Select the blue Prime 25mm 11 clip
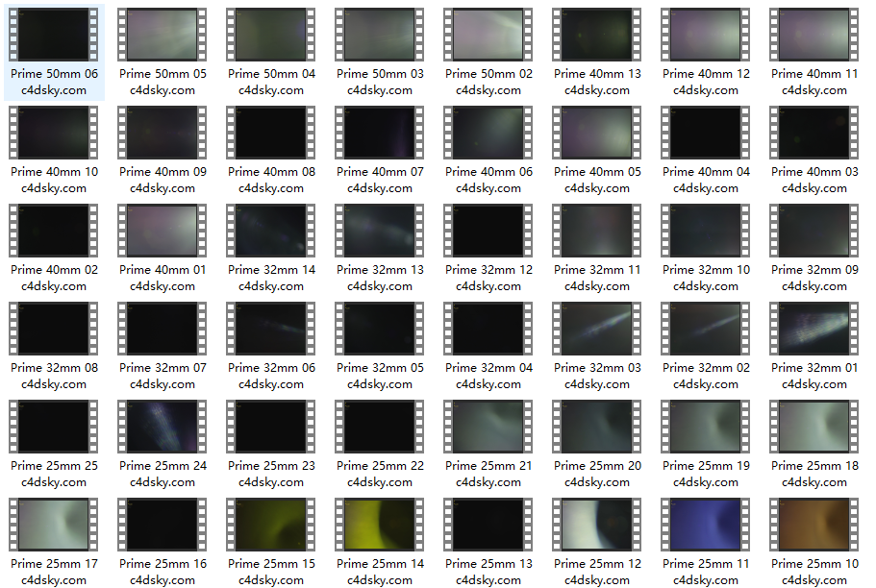Screen dimensions: 876x588 (706, 525)
